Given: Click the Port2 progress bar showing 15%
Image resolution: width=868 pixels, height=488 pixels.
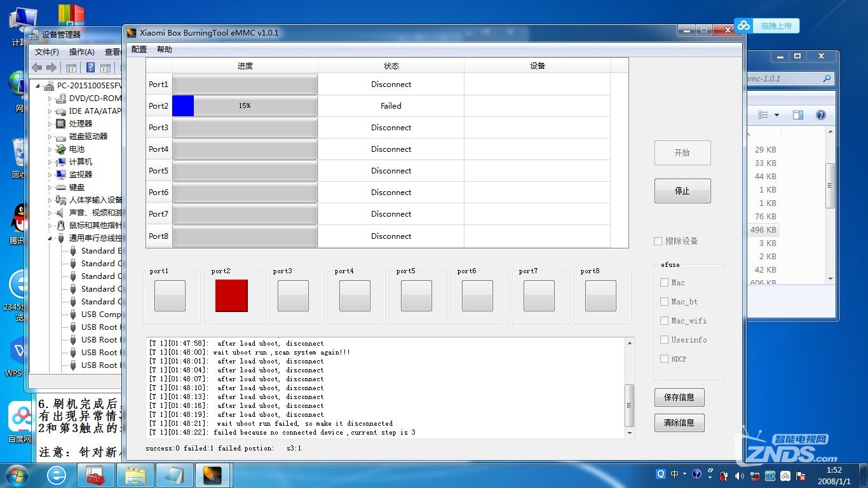Looking at the screenshot, I should (245, 105).
